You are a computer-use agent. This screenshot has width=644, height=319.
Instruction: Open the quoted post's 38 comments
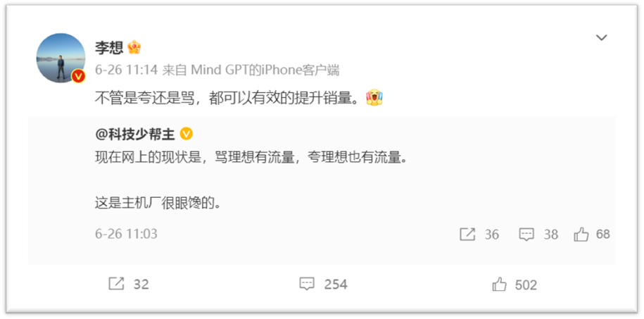(538, 234)
